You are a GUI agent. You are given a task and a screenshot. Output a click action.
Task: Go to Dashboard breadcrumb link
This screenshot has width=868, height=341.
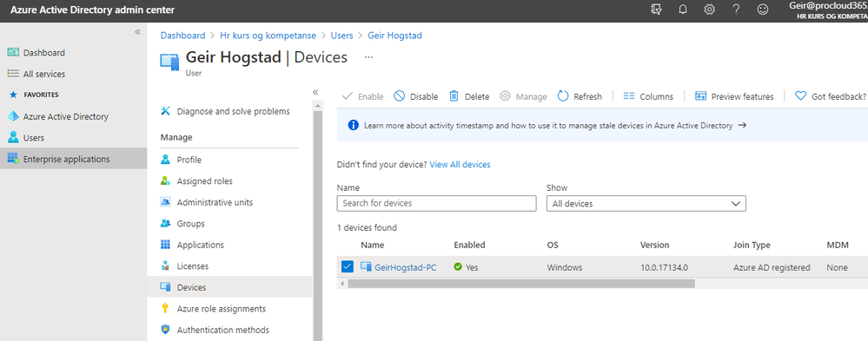(x=182, y=36)
